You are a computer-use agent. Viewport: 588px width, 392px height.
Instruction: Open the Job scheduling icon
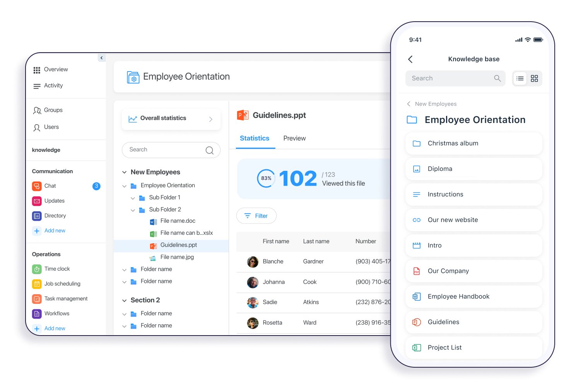(37, 284)
